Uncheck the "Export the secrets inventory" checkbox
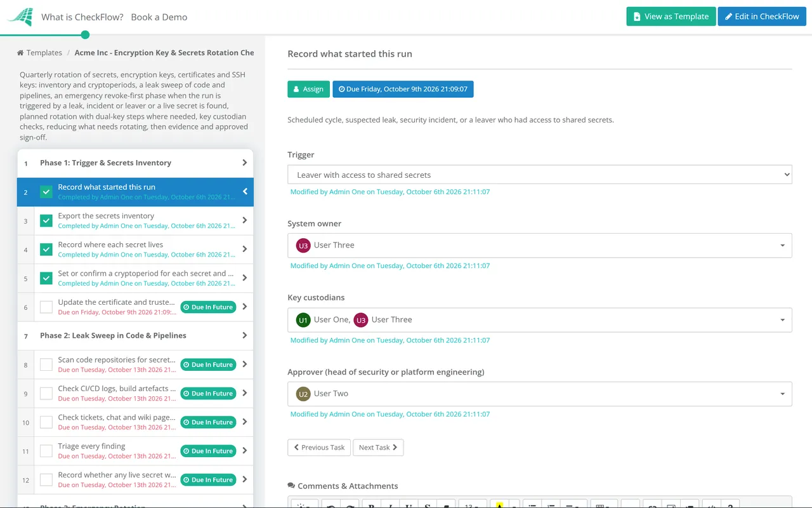812x508 pixels. coord(46,221)
